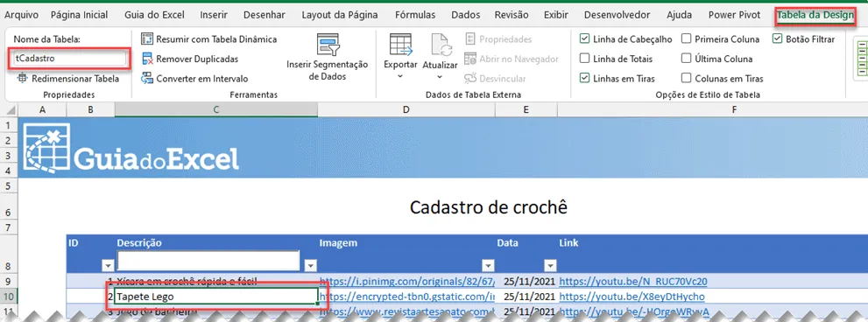The image size is (868, 322).
Task: Open the Arquivo menu
Action: point(21,15)
